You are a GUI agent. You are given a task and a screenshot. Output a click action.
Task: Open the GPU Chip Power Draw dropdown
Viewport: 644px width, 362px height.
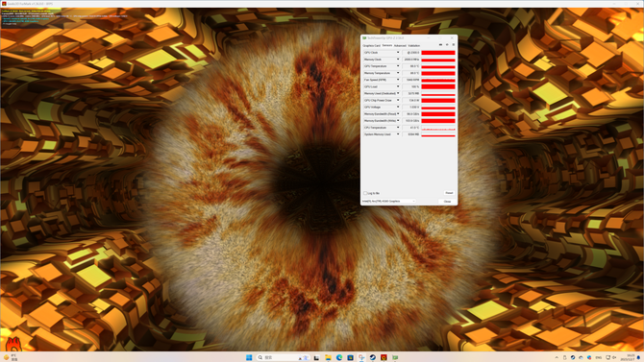398,100
